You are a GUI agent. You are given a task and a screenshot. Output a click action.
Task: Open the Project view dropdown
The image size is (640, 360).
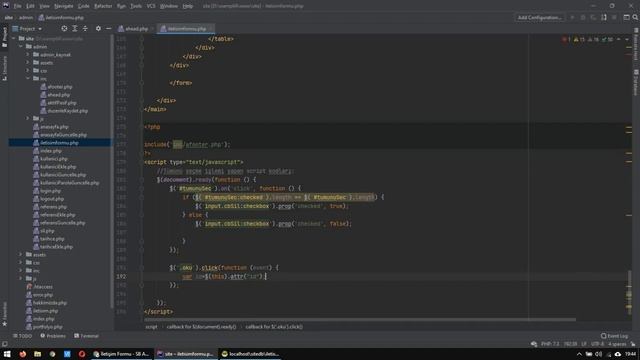pyautogui.click(x=27, y=29)
